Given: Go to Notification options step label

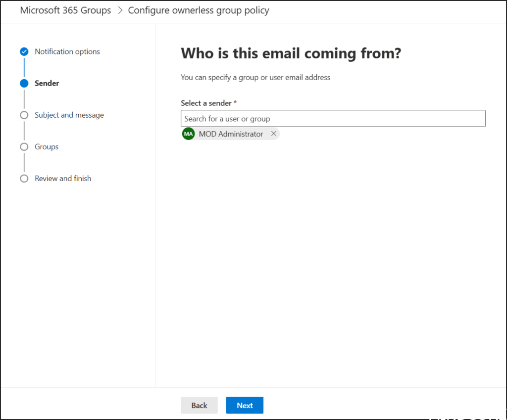Looking at the screenshot, I should pos(67,52).
